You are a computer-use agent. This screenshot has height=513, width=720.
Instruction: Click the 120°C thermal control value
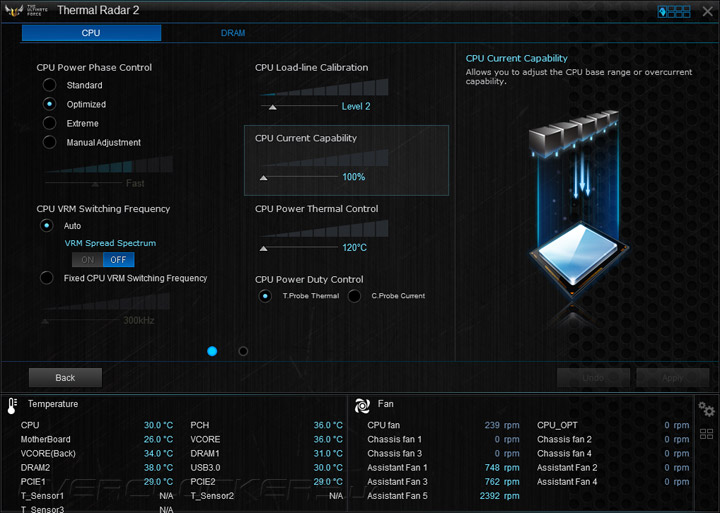(x=354, y=248)
